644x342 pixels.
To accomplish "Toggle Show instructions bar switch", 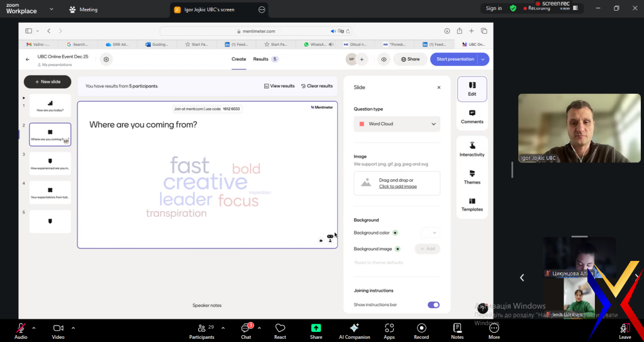I will (x=433, y=305).
